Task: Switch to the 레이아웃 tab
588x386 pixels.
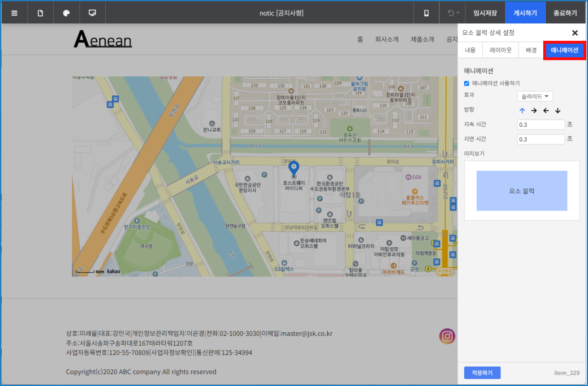Action: pos(500,50)
